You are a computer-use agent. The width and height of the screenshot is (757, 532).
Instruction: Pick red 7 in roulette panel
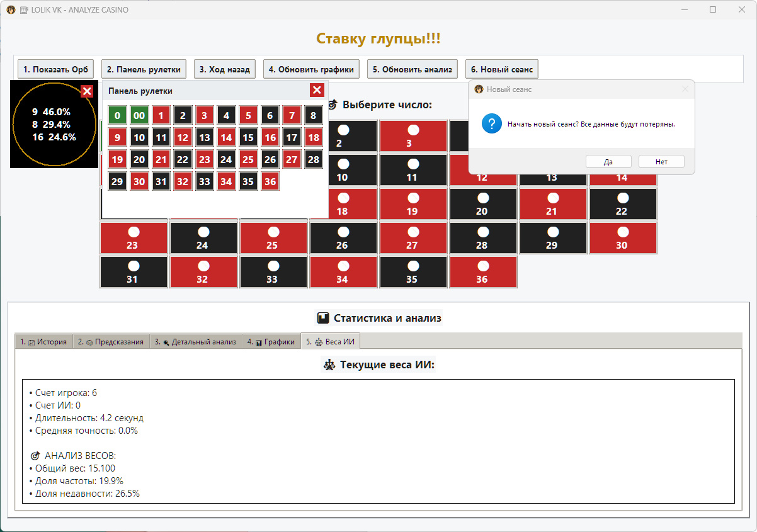(292, 116)
